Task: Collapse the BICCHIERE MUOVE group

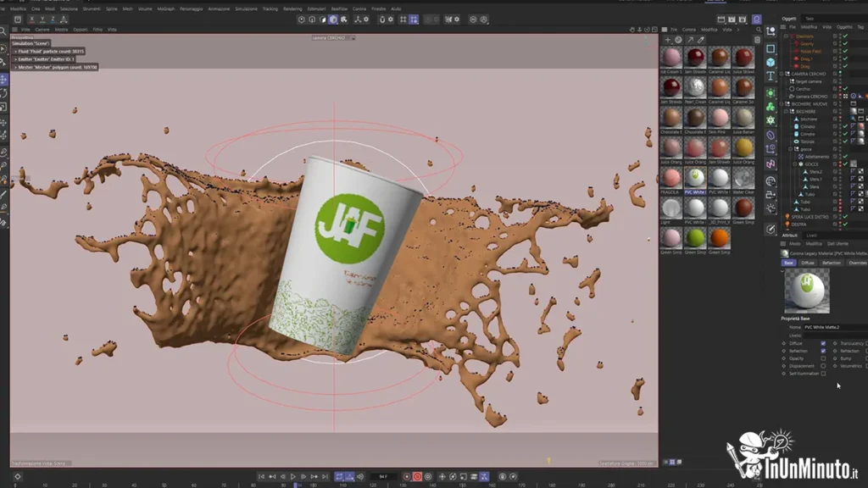Action: (x=782, y=103)
